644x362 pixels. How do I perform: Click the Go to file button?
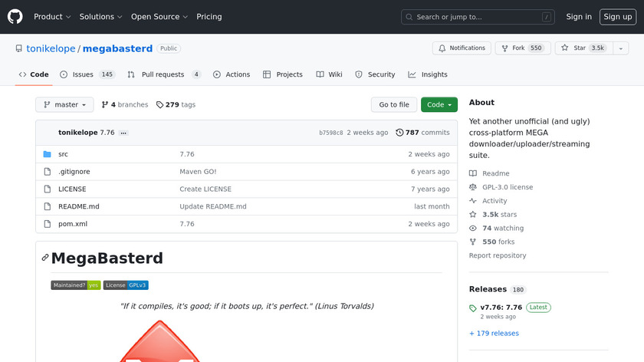click(x=394, y=105)
